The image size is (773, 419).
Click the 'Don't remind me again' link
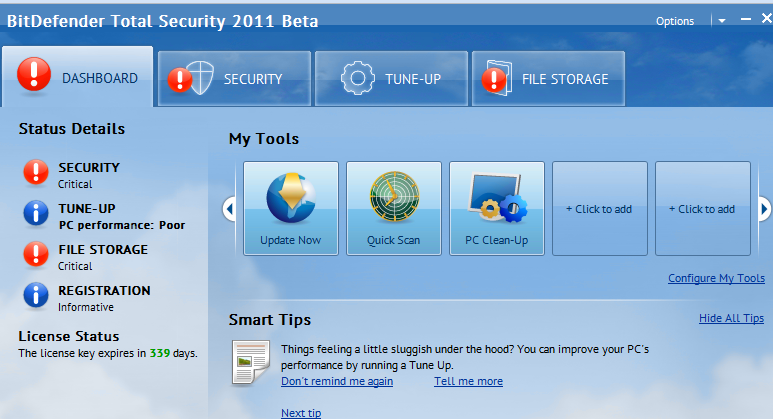(x=337, y=382)
